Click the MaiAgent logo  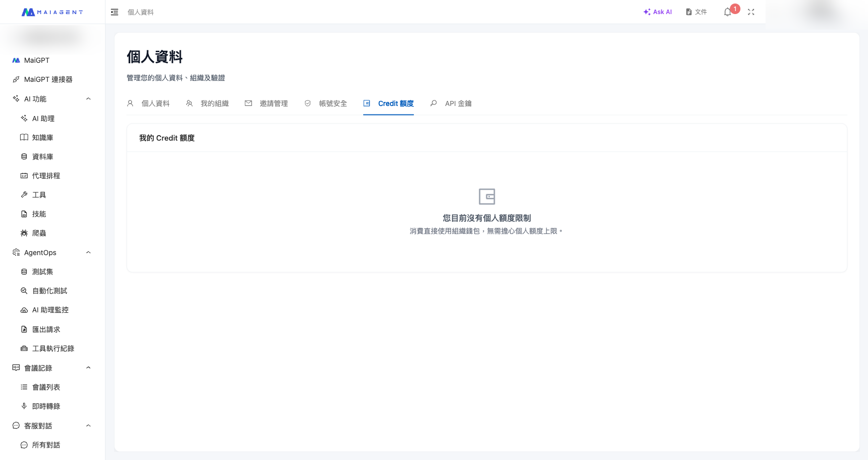(x=52, y=12)
